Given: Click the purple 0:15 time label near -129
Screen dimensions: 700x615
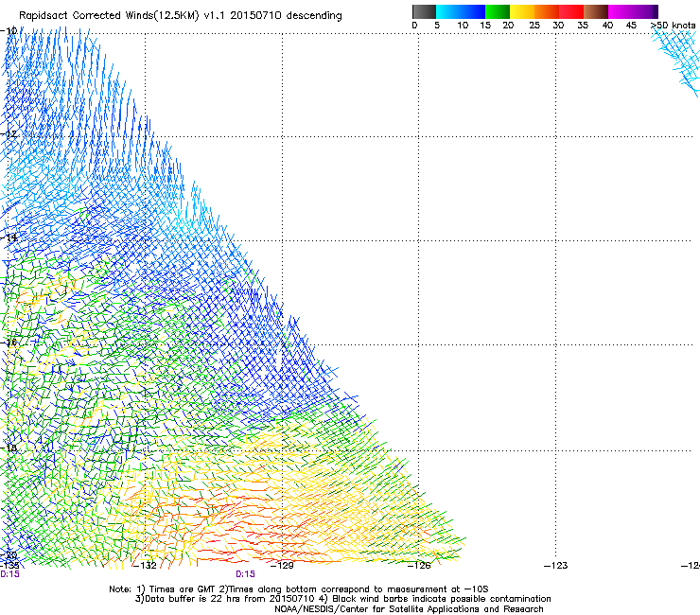Looking at the screenshot, I should 246,574.
